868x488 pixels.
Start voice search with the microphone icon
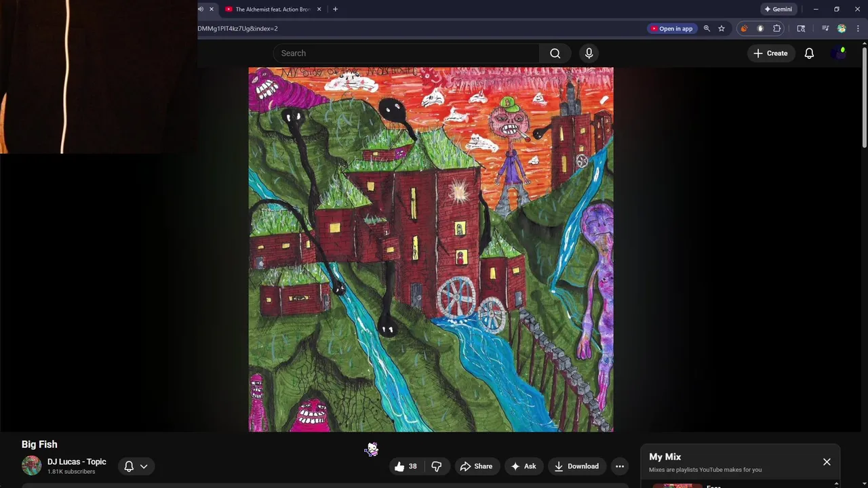(589, 53)
